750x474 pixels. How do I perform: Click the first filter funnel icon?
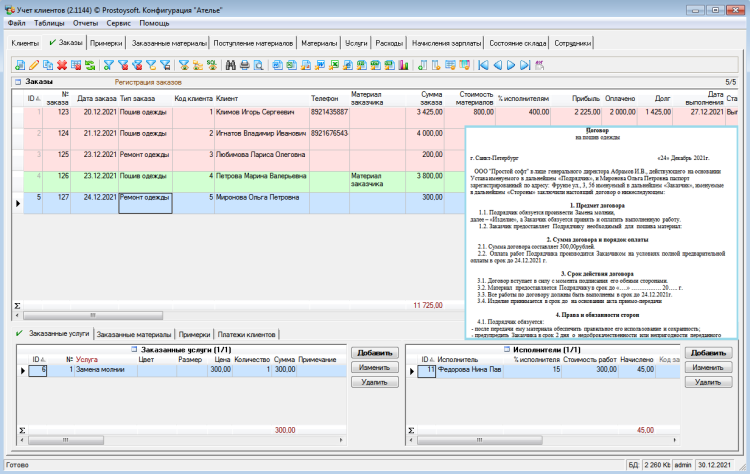(x=110, y=65)
